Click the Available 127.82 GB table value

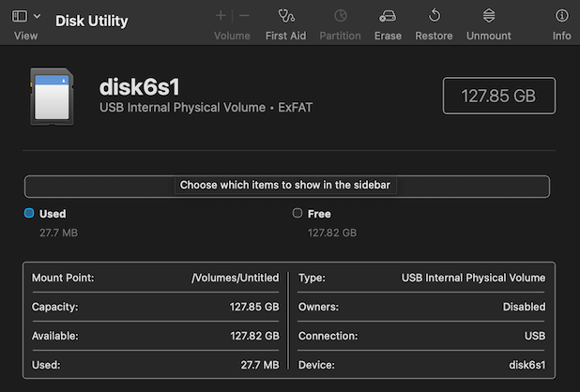pyautogui.click(x=255, y=336)
